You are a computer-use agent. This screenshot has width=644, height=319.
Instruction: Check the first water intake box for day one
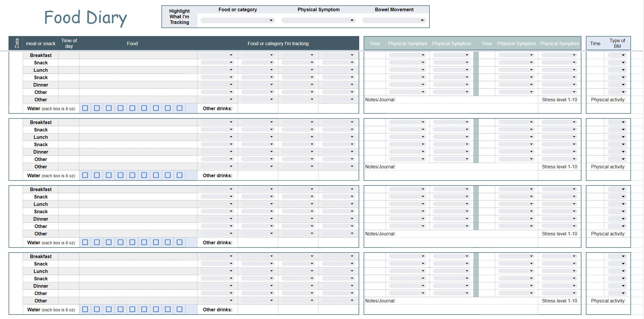(85, 108)
